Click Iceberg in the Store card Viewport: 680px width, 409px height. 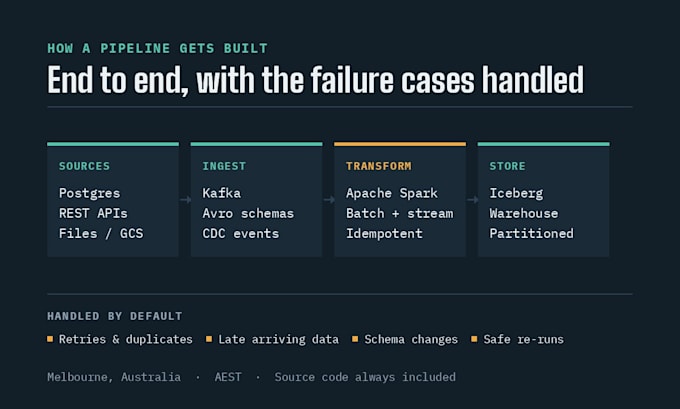pos(516,193)
